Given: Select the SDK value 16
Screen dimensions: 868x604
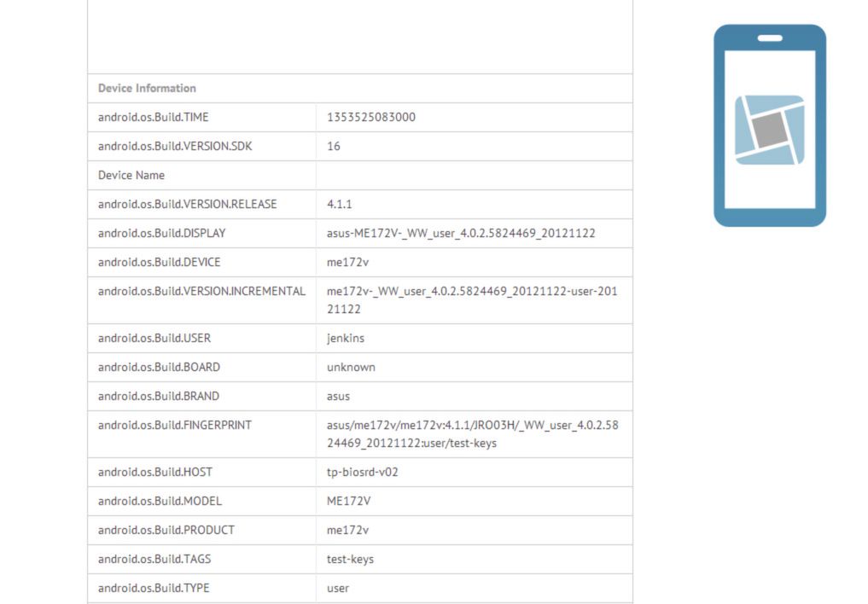Looking at the screenshot, I should coord(333,146).
